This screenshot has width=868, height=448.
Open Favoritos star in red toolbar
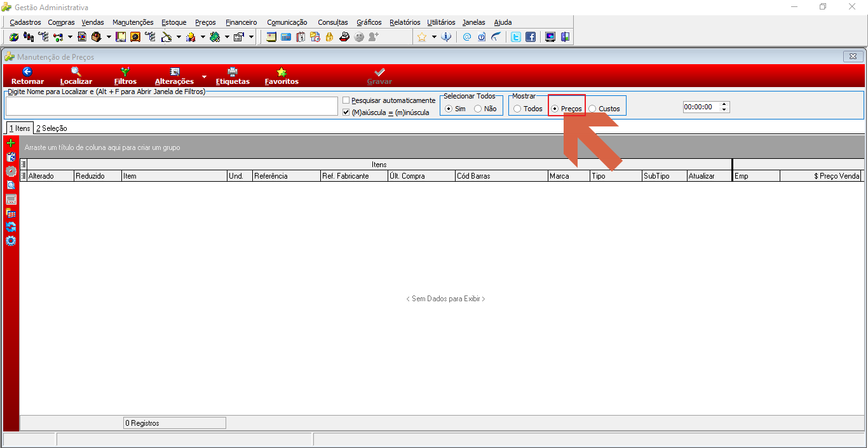[281, 72]
